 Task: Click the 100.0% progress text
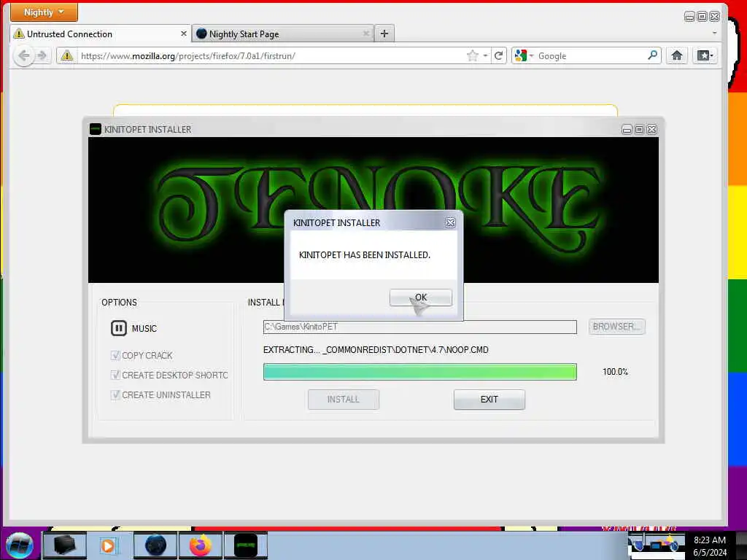[x=615, y=372]
